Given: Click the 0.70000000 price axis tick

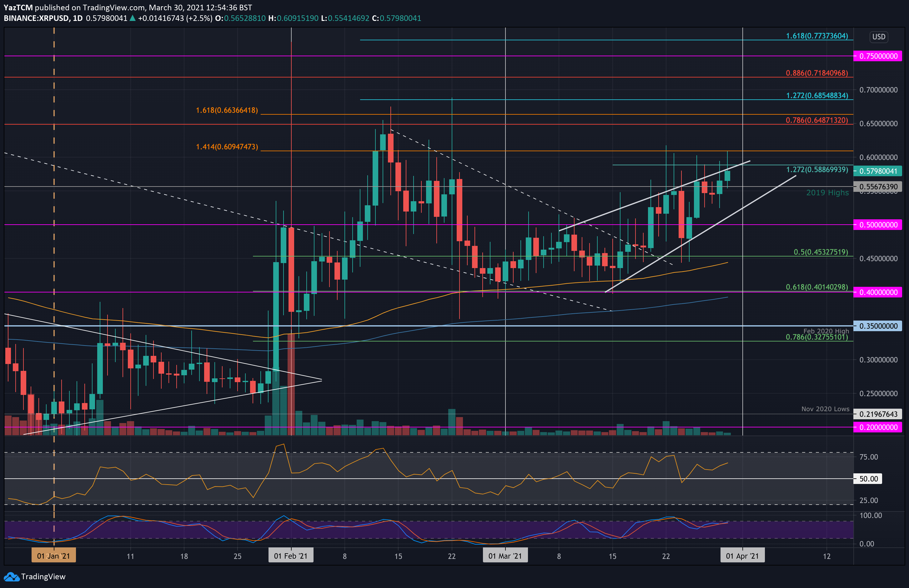Looking at the screenshot, I should [878, 90].
